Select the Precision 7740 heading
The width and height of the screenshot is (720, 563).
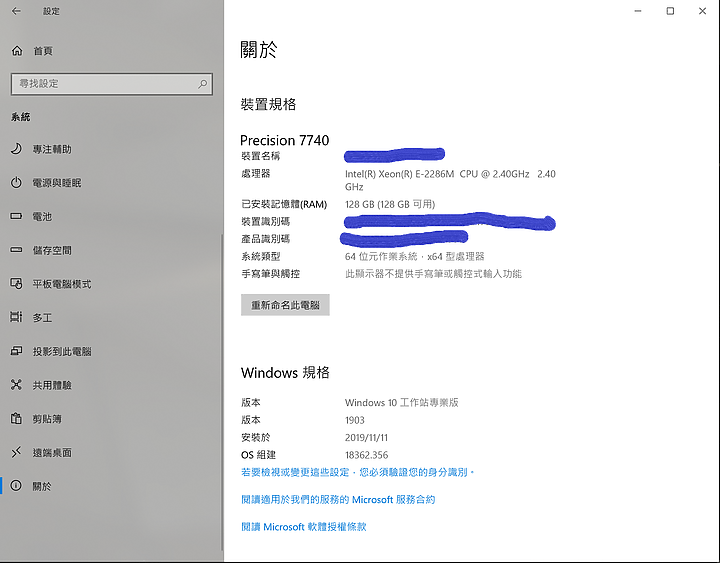285,140
